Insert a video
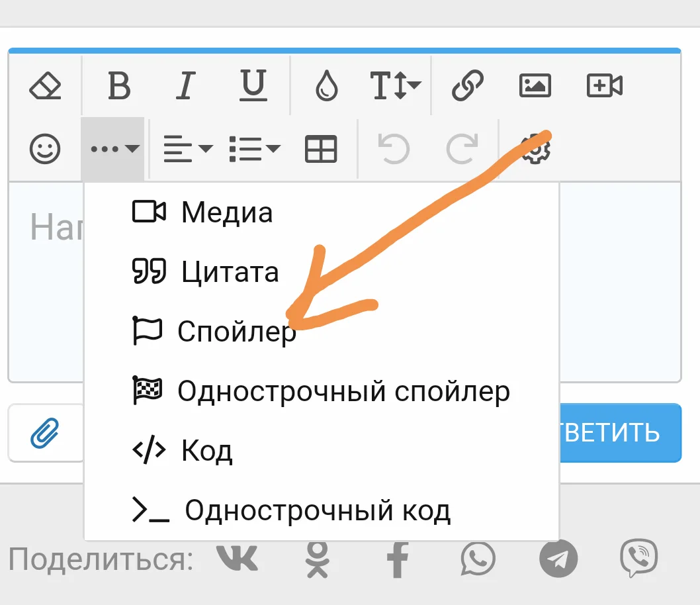 coord(603,85)
